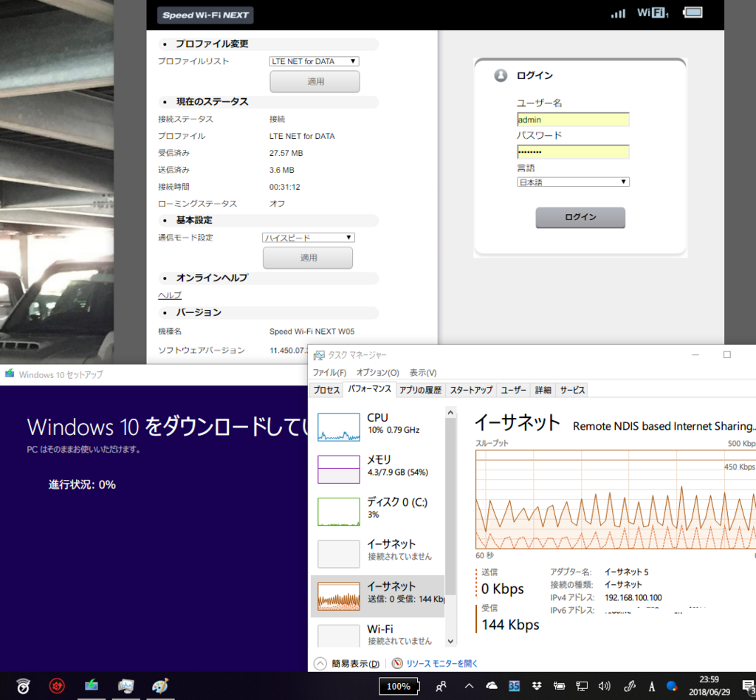
Task: Click the performance list scrollbar thumb
Action: [450, 507]
